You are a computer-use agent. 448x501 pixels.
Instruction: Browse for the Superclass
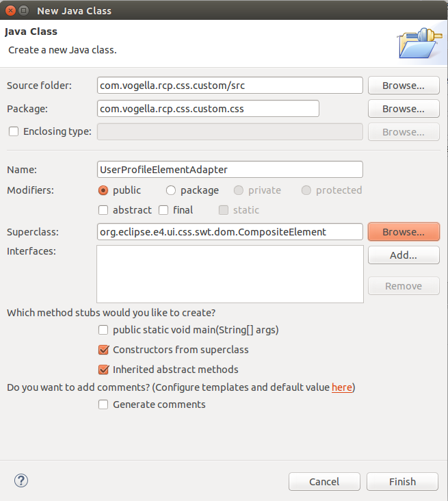pos(404,231)
